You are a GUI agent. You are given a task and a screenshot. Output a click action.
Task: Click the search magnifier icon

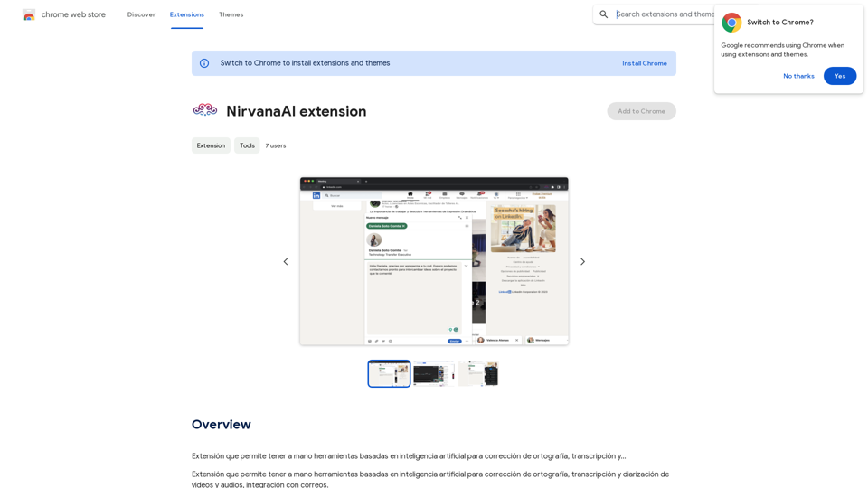[603, 14]
